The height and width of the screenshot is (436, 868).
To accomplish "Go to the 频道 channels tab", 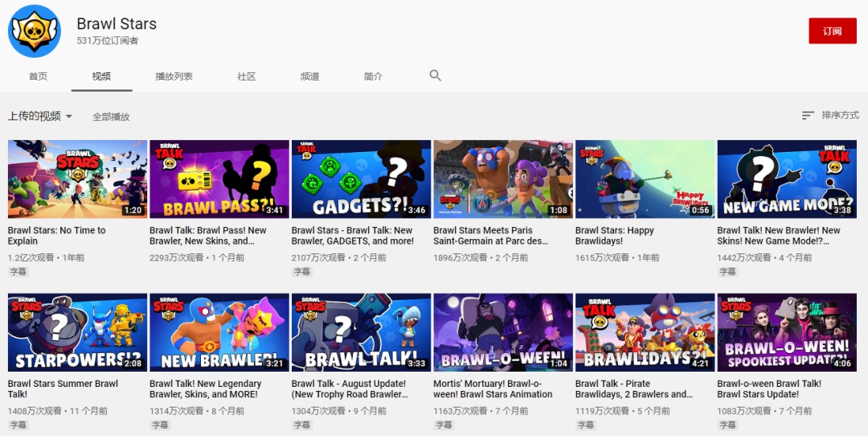I will click(x=309, y=76).
